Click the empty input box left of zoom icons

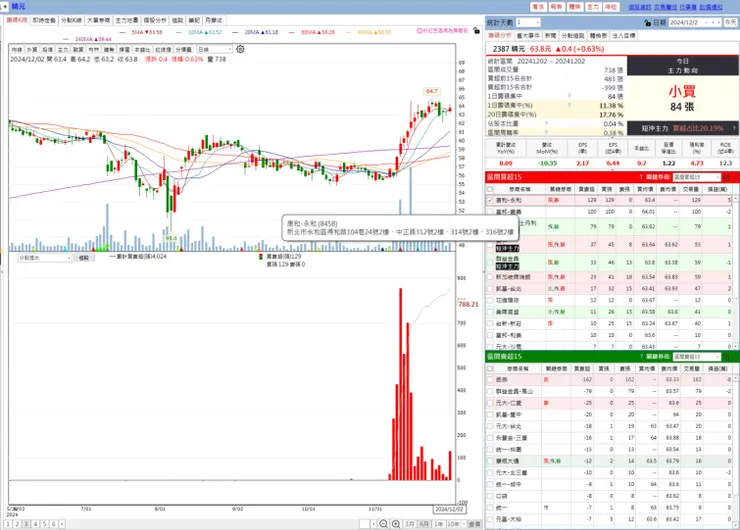coord(364,524)
